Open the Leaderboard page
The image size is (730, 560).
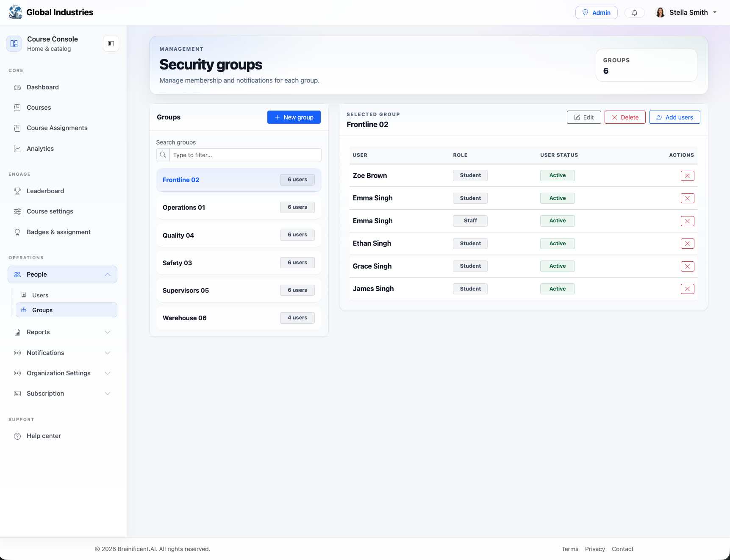(x=63, y=191)
